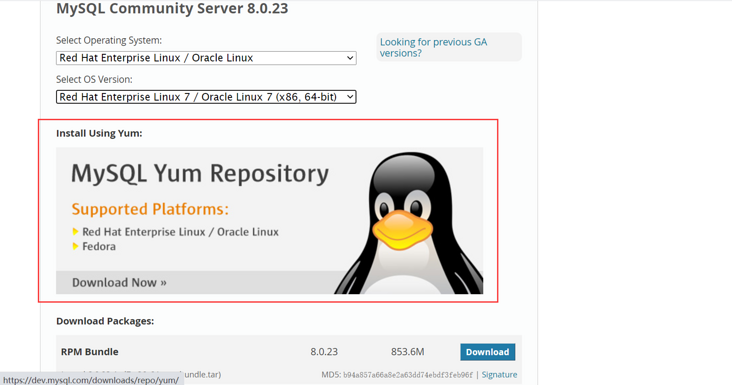Click the 'Select Operating System:' label
732x385 pixels.
click(109, 41)
